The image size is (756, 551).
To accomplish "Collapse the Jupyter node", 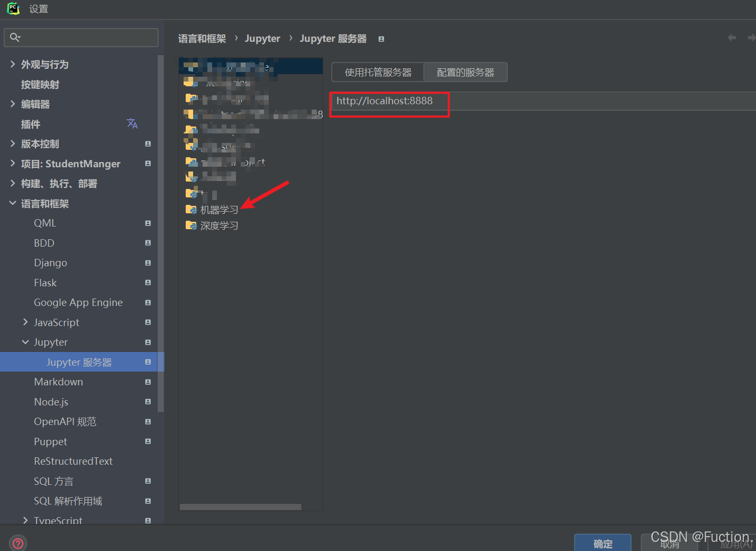I will pos(25,342).
